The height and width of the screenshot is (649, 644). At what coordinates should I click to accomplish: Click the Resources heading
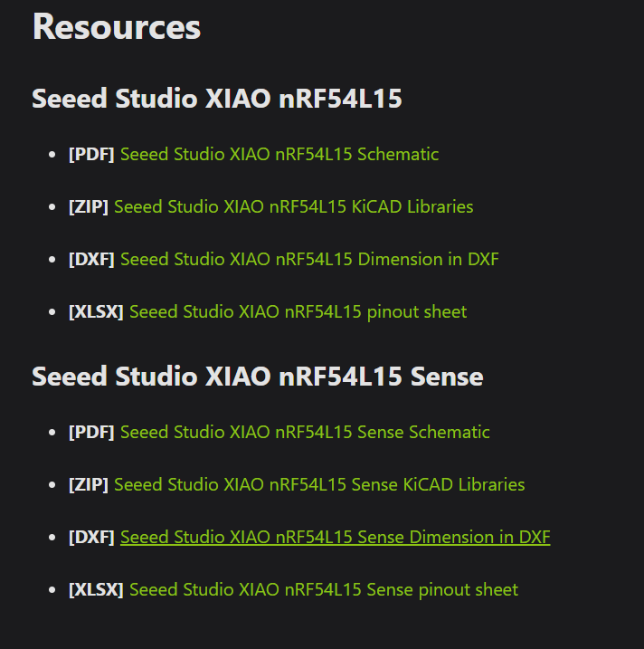[116, 27]
